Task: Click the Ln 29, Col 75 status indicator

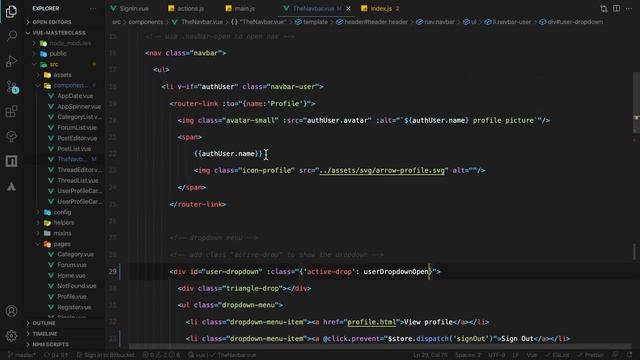Action: pos(430,355)
